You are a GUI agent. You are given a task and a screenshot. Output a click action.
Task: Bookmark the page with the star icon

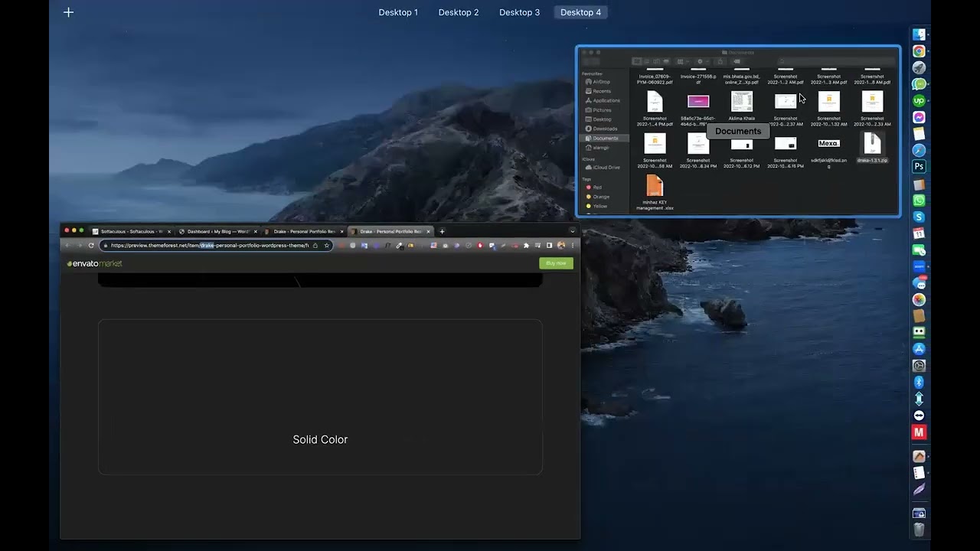(x=326, y=246)
